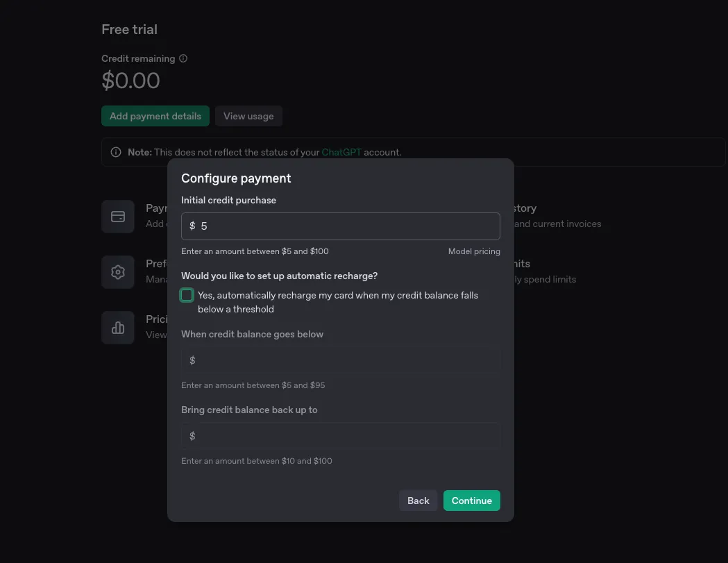Click the View usage button
The height and width of the screenshot is (563, 728).
[248, 116]
